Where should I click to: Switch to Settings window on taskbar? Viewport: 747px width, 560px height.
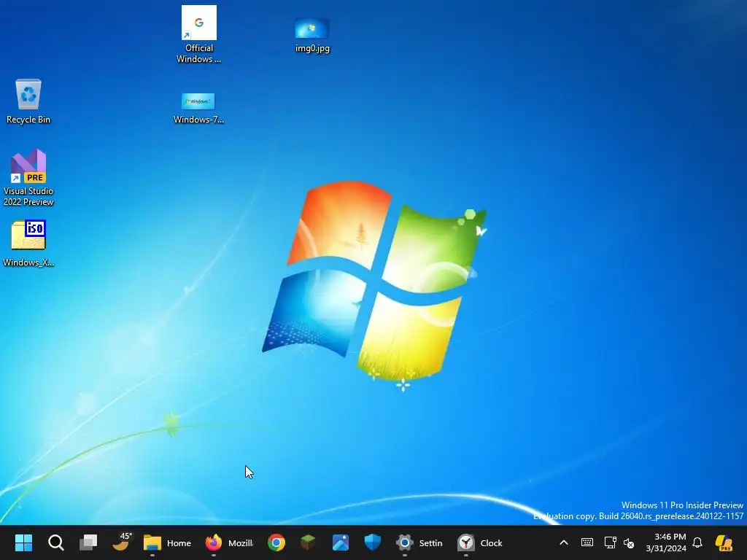click(x=419, y=542)
